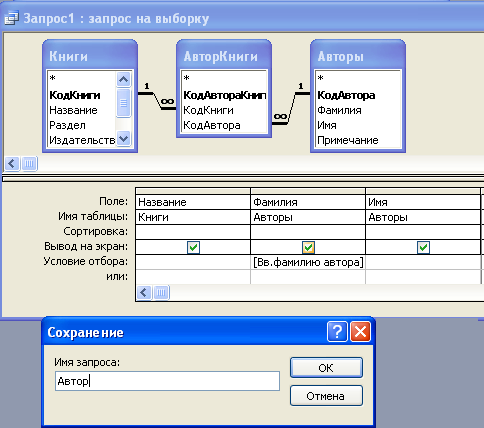This screenshot has height=428, width=484.
Task: Click the sort cell under Фамилия column
Action: point(308,232)
